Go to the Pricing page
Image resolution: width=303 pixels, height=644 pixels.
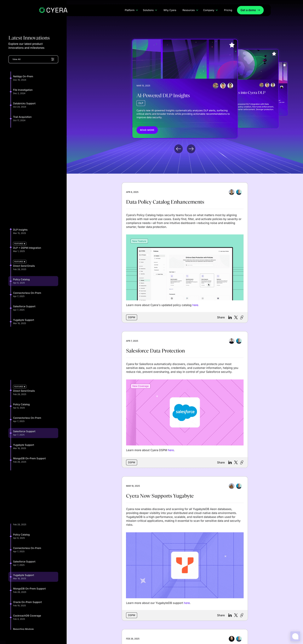228,10
